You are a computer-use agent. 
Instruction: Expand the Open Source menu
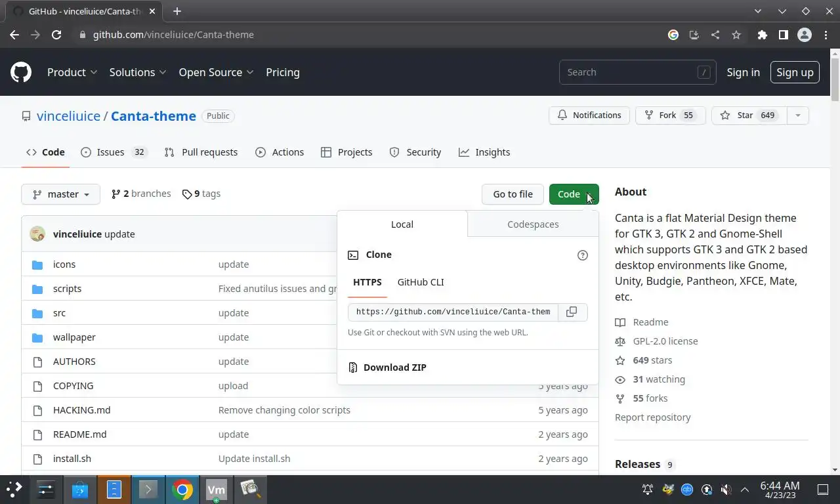[x=216, y=72]
